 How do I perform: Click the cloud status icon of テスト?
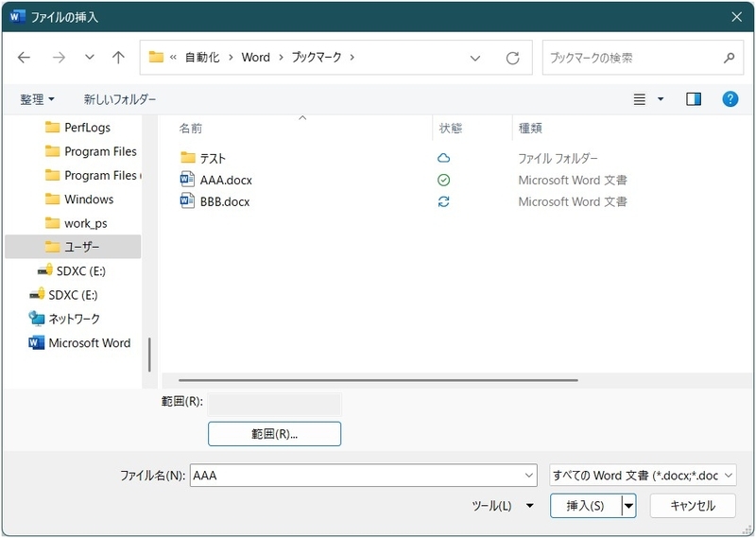coord(443,158)
